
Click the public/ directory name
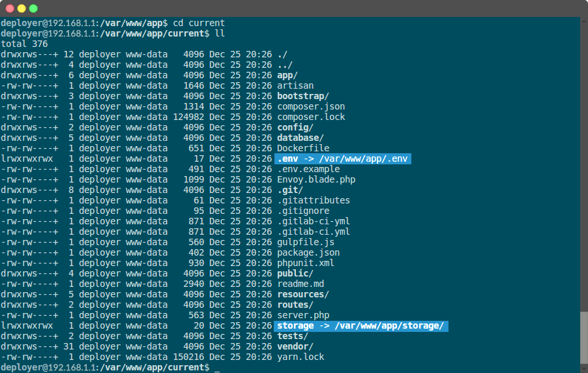[295, 273]
